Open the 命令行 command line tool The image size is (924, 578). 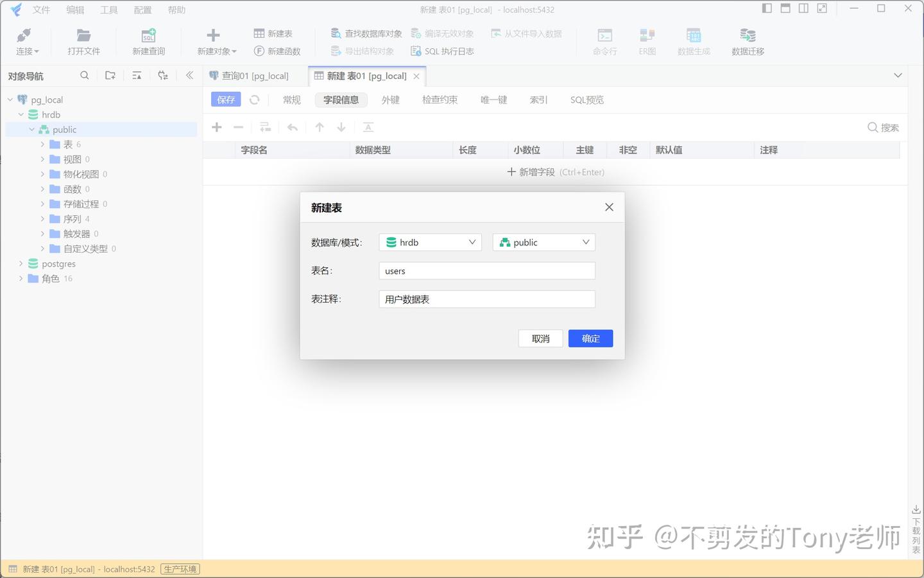(604, 40)
